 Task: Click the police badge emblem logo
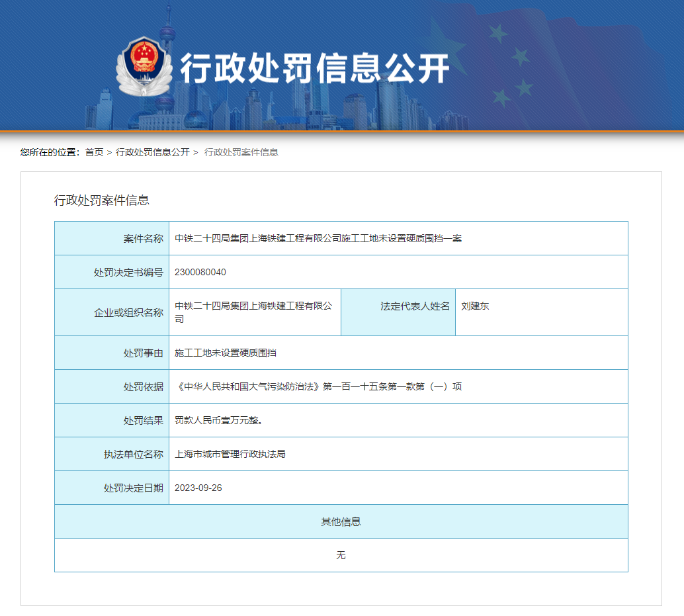point(144,66)
